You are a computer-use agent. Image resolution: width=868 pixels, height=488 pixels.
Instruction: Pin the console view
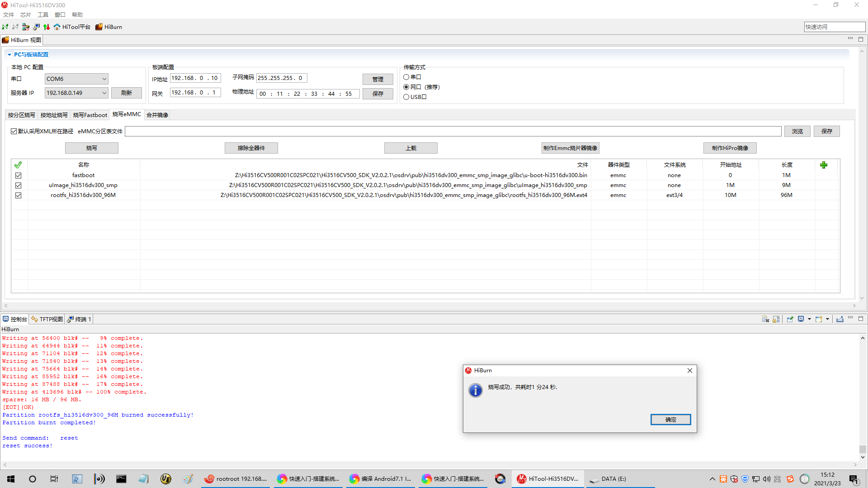pyautogui.click(x=790, y=319)
